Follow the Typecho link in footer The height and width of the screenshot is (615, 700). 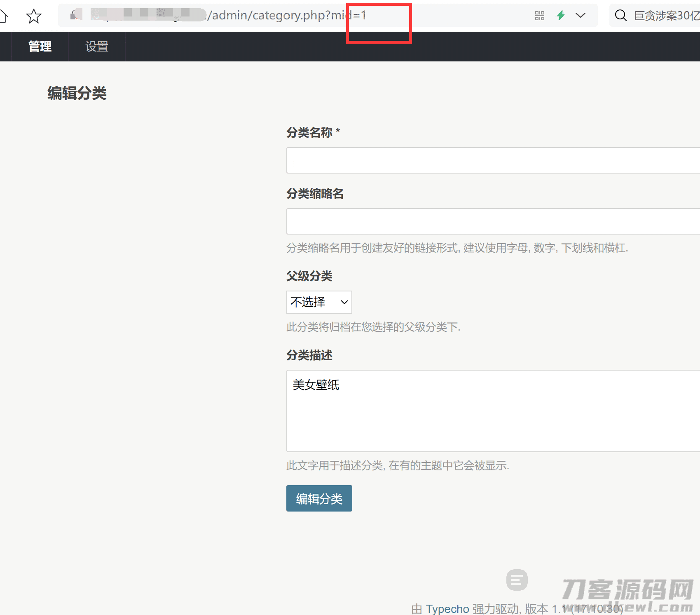[x=447, y=608]
